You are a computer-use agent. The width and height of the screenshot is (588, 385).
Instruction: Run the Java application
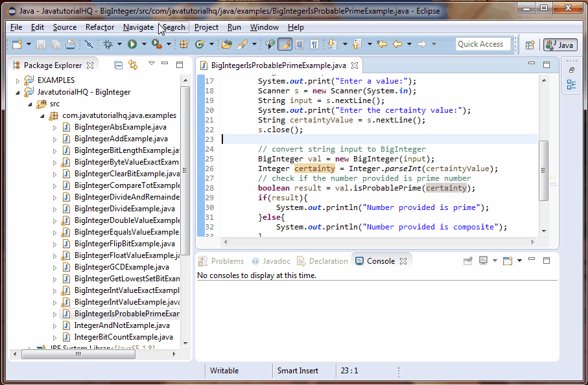(134, 44)
